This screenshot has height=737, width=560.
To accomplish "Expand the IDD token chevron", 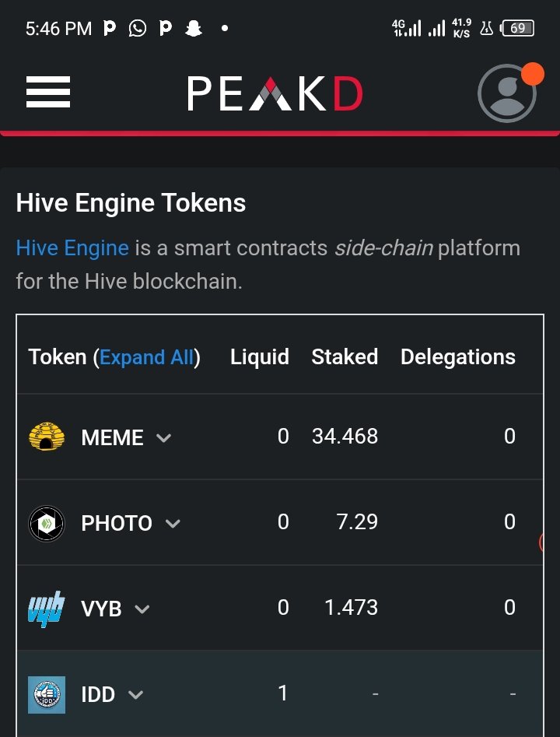I will click(135, 695).
